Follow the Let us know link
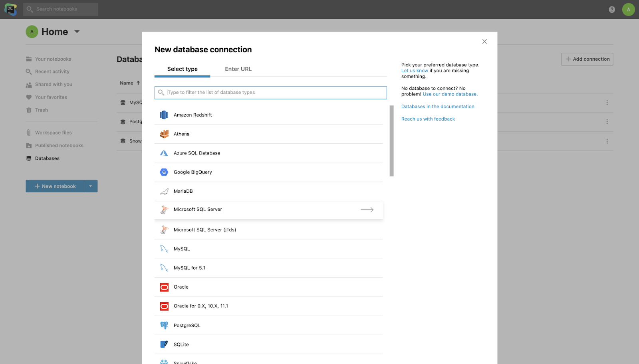639x364 pixels. pyautogui.click(x=415, y=71)
